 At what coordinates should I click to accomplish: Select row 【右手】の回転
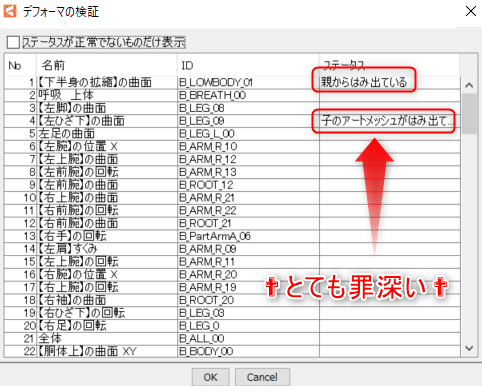(x=232, y=236)
